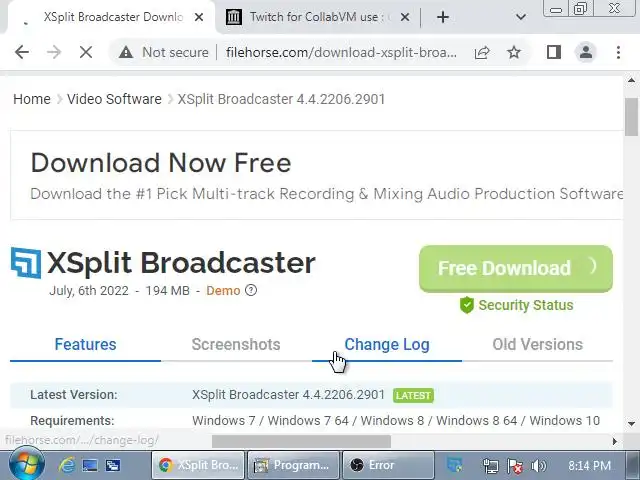Click the vertical scrollbar down arrow
The height and width of the screenshot is (480, 640).
click(x=631, y=424)
